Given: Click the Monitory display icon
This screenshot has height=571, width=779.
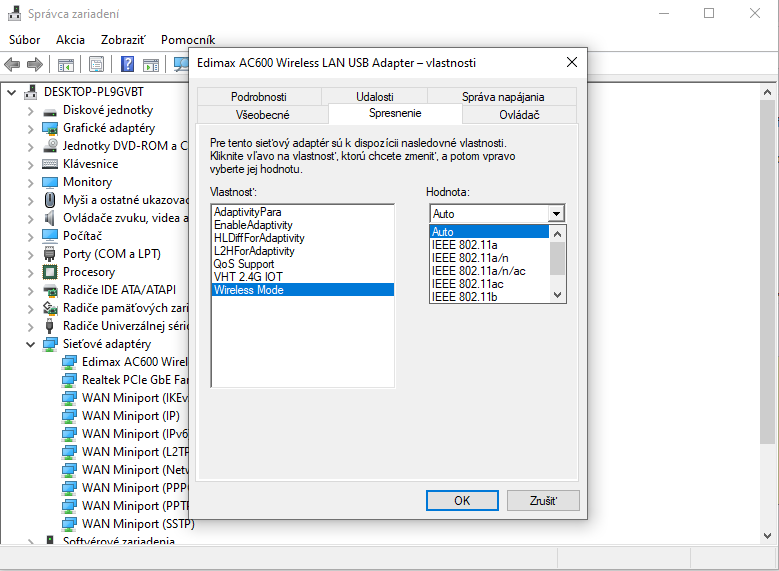Looking at the screenshot, I should pyautogui.click(x=50, y=182).
